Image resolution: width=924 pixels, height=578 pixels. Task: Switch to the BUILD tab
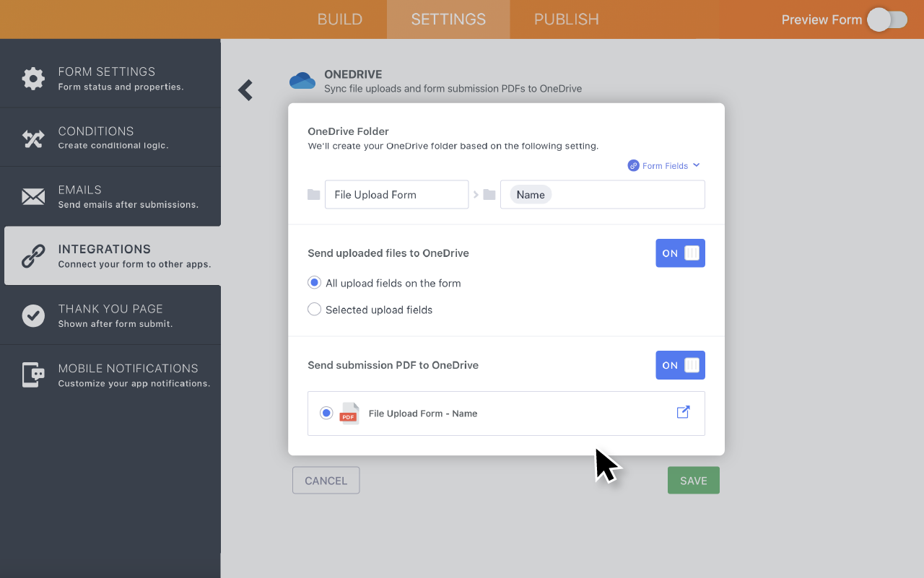(340, 19)
